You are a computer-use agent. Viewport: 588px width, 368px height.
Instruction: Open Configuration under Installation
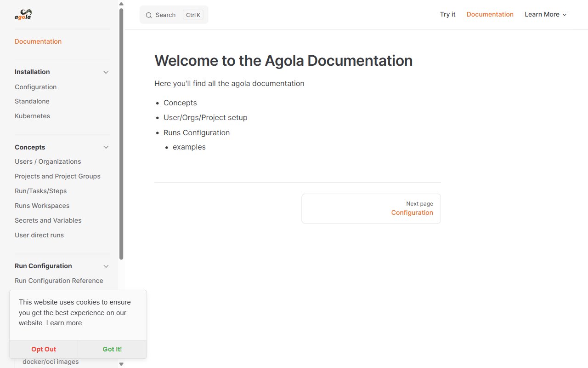(36, 87)
